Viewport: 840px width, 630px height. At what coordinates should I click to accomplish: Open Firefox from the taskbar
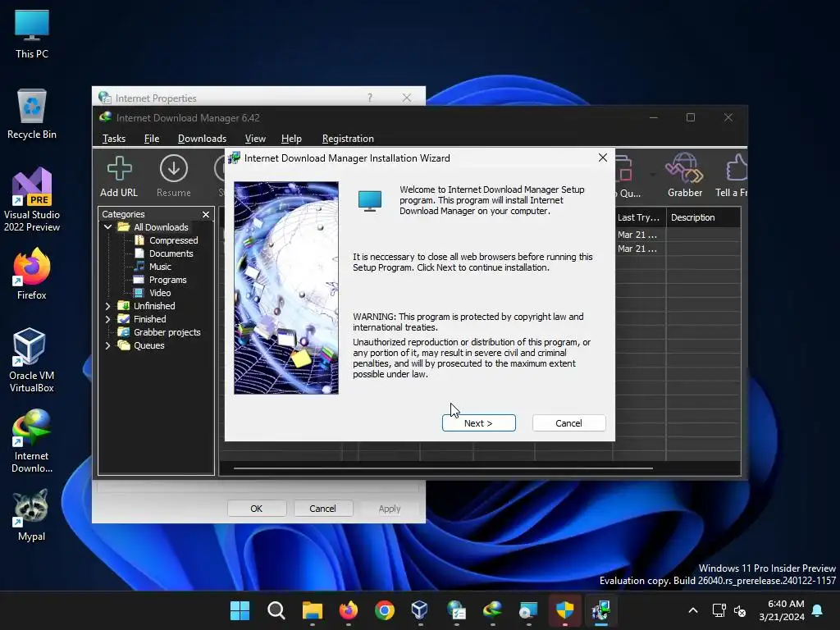tap(348, 610)
